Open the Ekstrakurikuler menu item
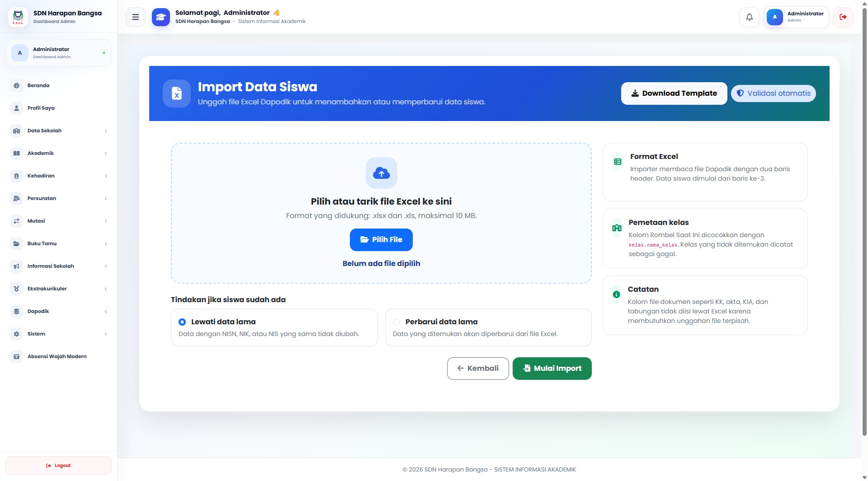This screenshot has height=481, width=868. pyautogui.click(x=59, y=289)
